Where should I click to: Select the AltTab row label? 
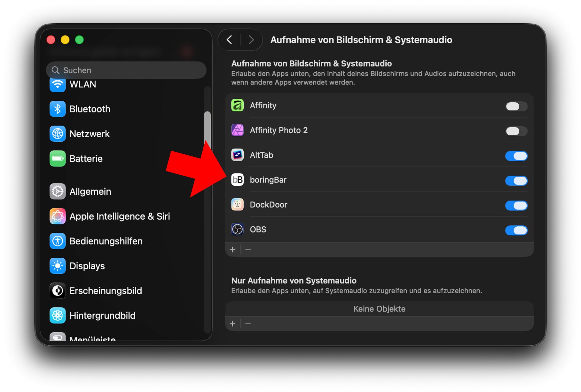(261, 155)
